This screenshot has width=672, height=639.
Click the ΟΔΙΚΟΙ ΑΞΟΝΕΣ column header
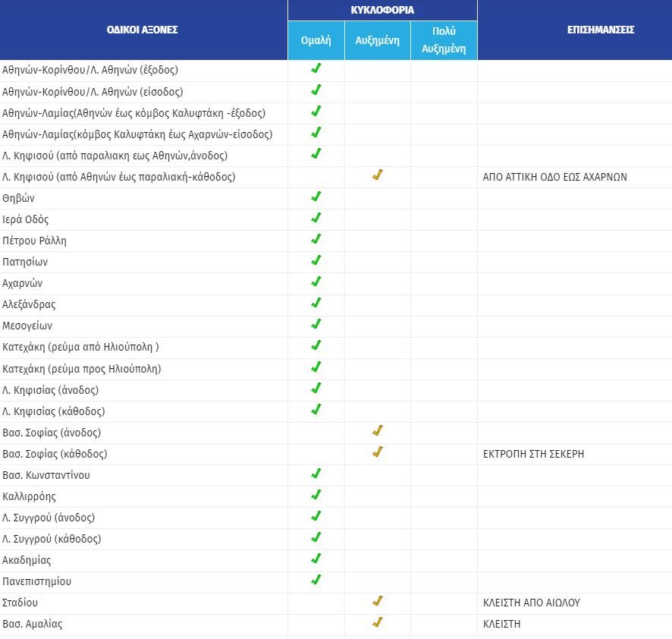[143, 30]
